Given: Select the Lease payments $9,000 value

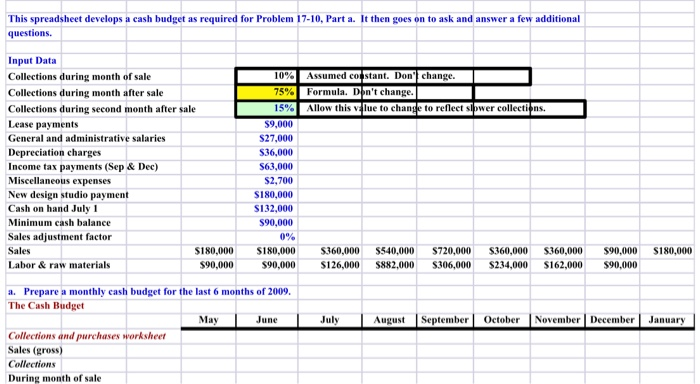Looking at the screenshot, I should point(279,124).
